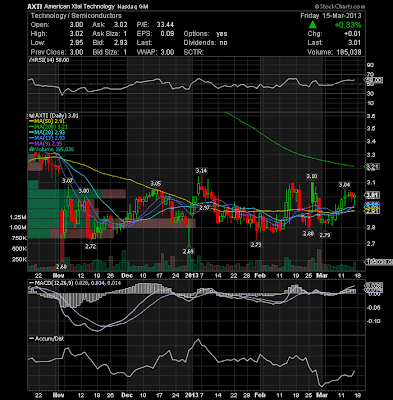Click the AXTI (Daily) chart legend
The width and height of the screenshot is (393, 400).
(53, 116)
